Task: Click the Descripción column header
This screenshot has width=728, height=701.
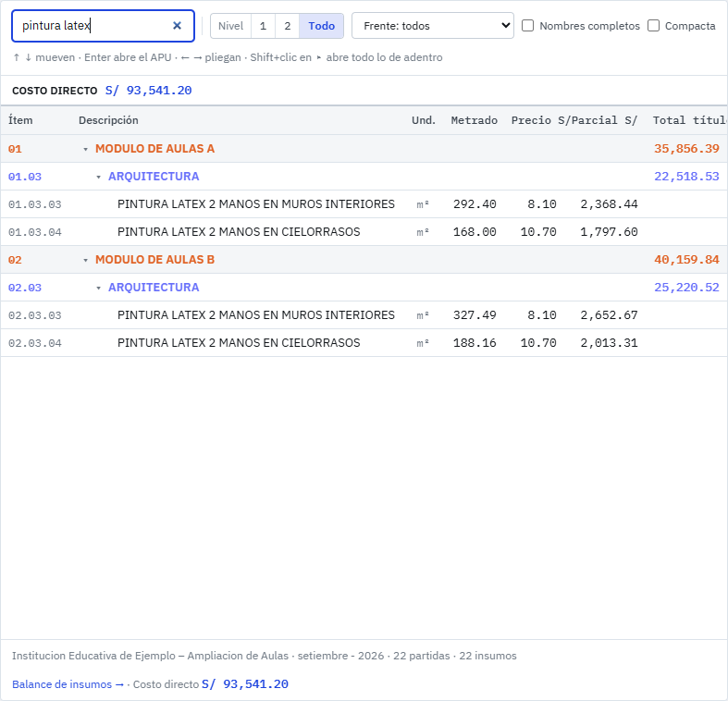Action: coord(108,120)
